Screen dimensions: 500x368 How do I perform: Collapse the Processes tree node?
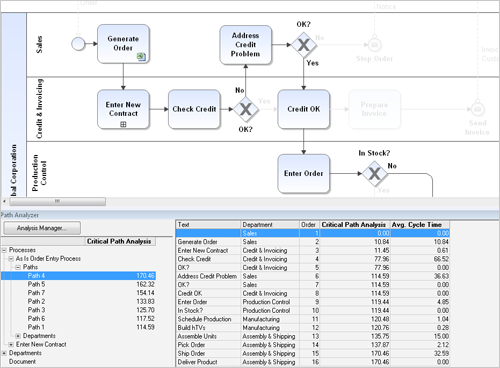coord(4,250)
